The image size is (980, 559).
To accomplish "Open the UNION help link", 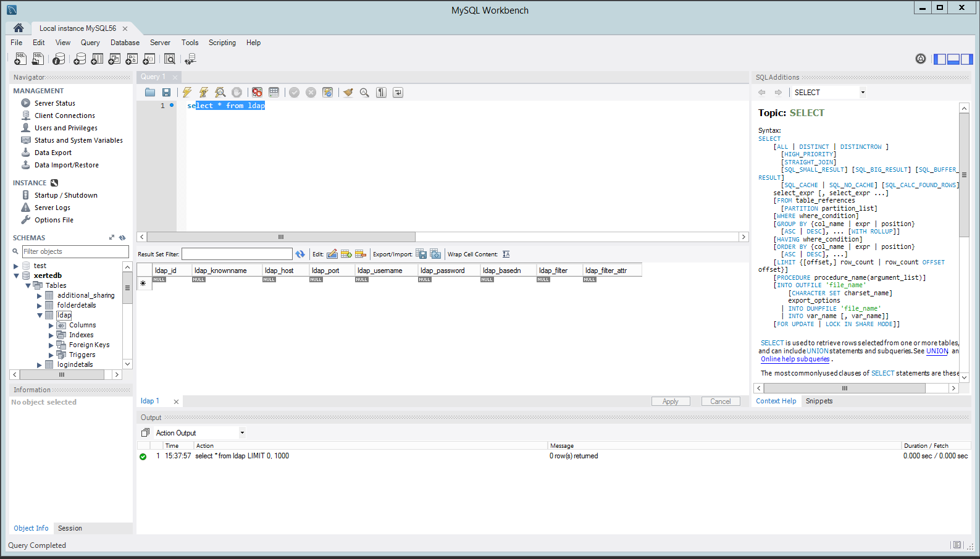I will pyautogui.click(x=937, y=351).
